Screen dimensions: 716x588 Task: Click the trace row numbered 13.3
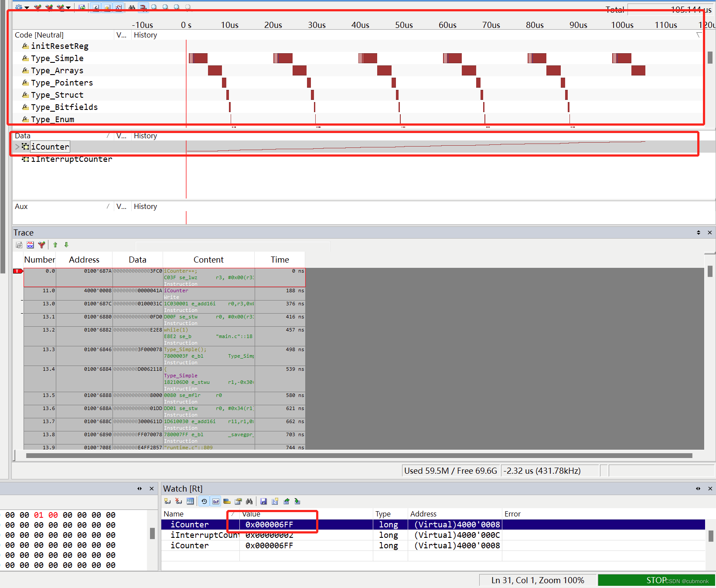(164, 356)
